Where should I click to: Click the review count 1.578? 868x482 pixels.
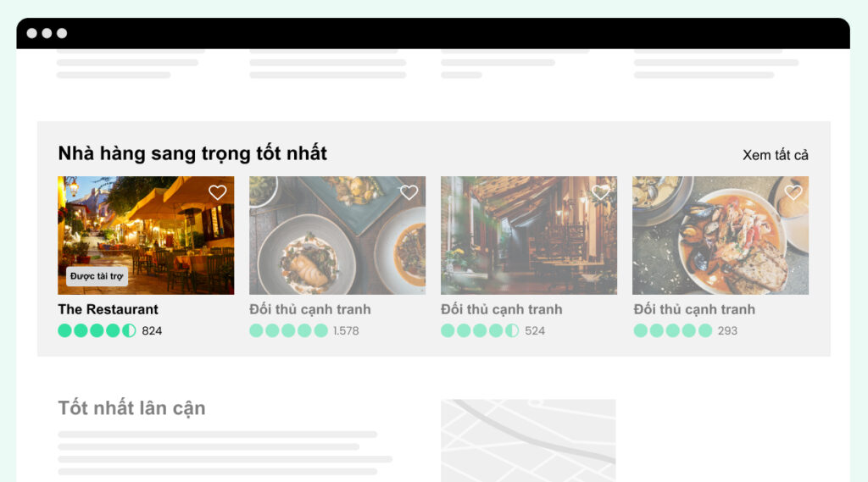[x=346, y=331]
